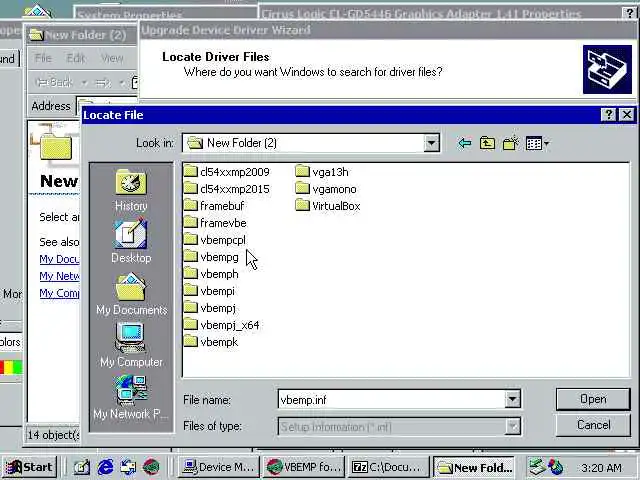Go to My Network Places in places bar
This screenshot has height=480, width=640.
(131, 398)
